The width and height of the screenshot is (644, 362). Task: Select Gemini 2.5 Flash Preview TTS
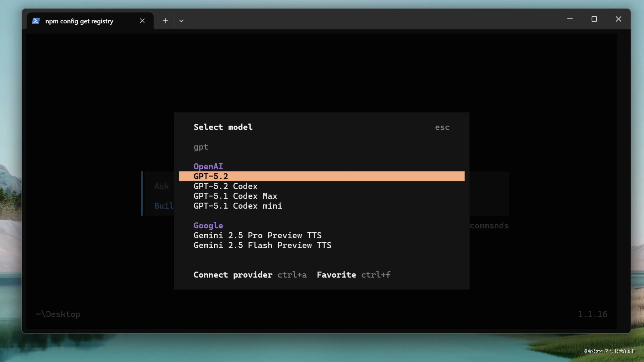tap(262, 245)
